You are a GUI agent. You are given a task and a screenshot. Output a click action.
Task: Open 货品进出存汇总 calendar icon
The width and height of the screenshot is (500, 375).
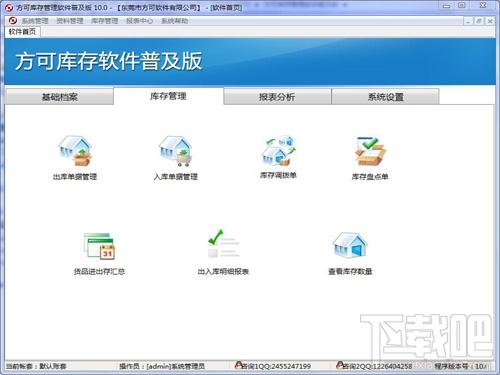pyautogui.click(x=99, y=247)
